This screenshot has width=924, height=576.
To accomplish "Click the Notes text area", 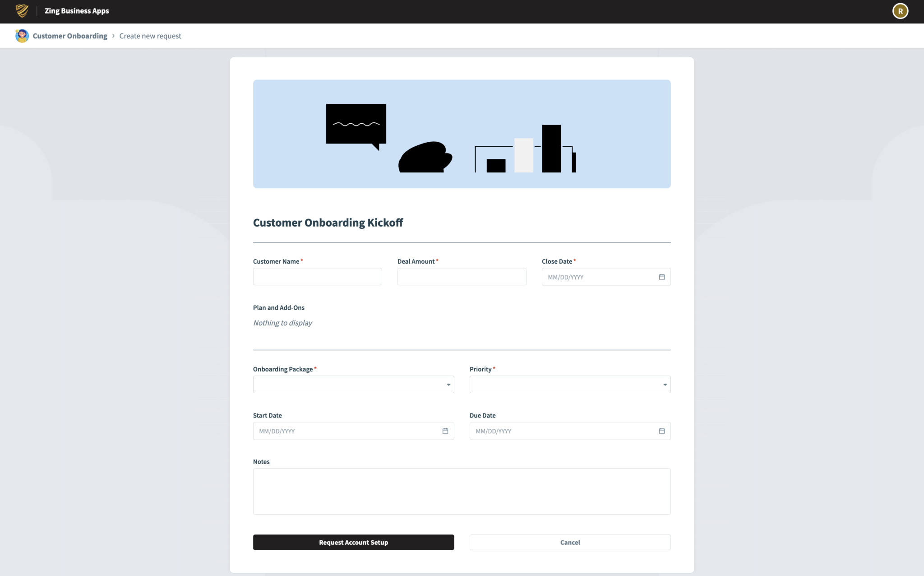I will (462, 491).
